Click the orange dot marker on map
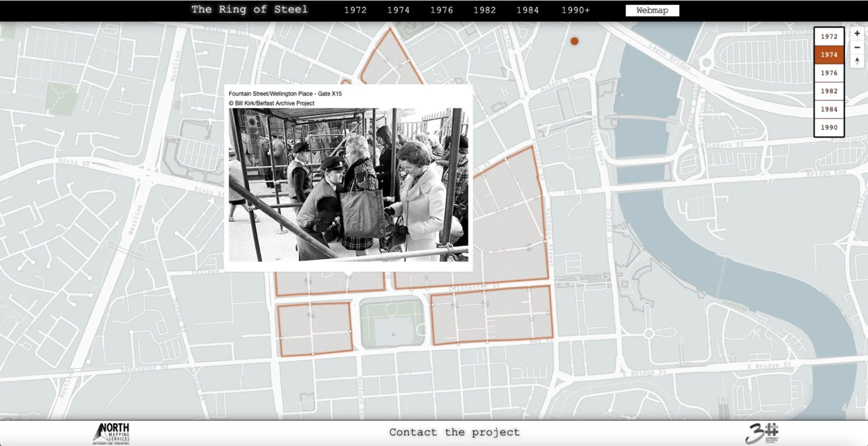The height and width of the screenshot is (446, 868). tap(575, 41)
